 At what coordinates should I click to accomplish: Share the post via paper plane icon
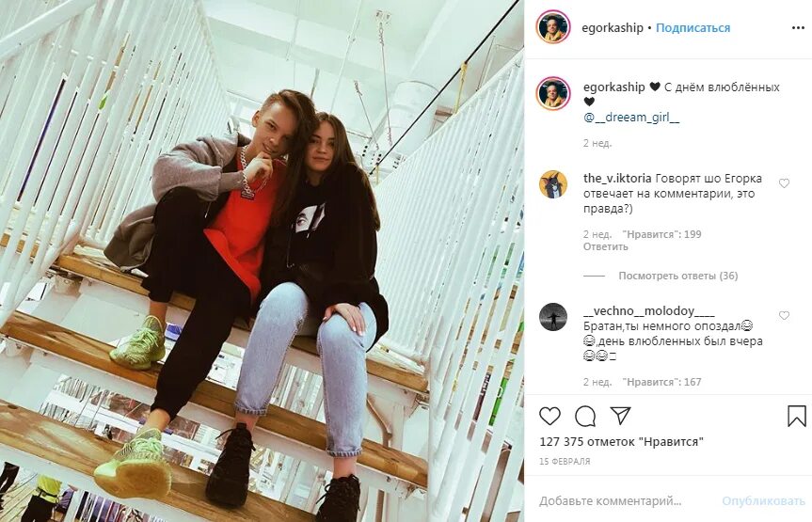click(x=620, y=416)
